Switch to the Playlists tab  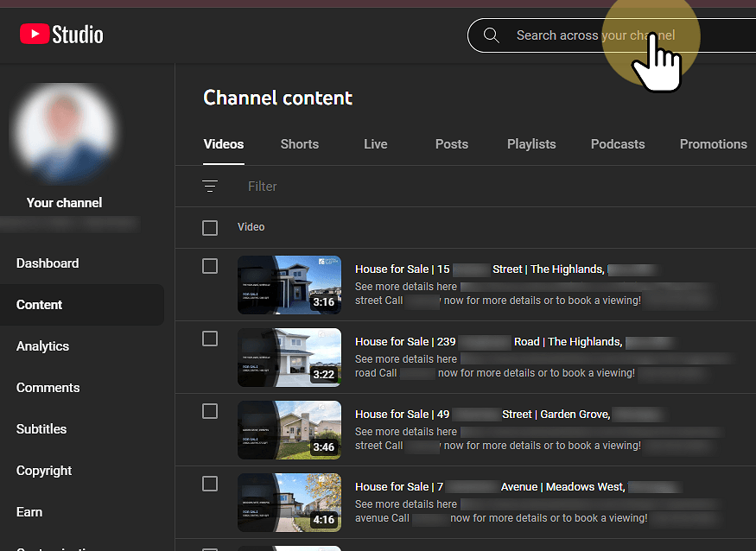click(531, 144)
